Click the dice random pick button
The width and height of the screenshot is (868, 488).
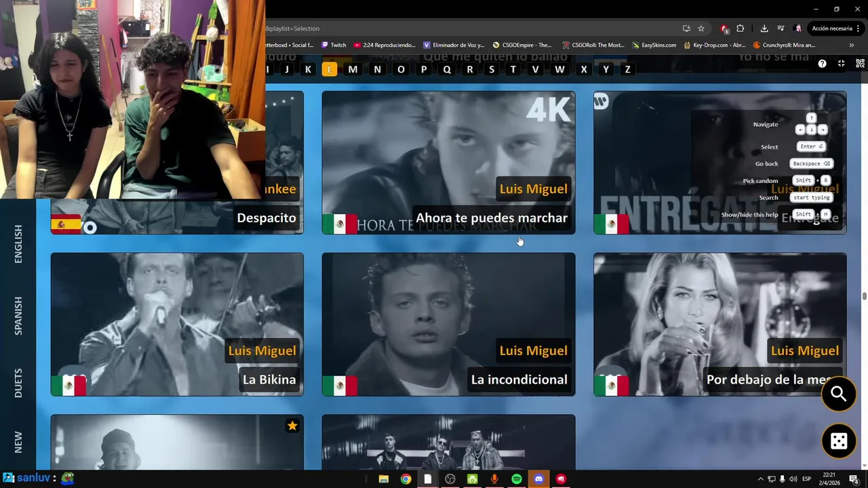839,441
